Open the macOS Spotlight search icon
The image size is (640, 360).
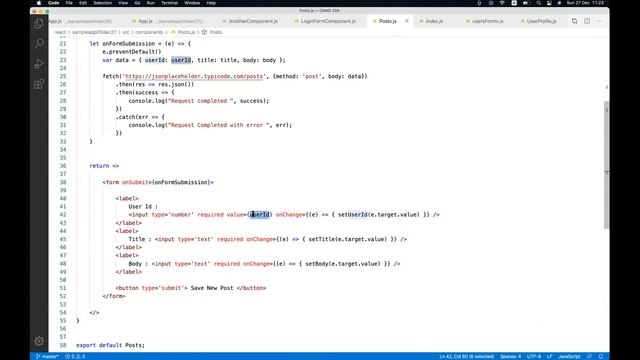pyautogui.click(x=539, y=3)
